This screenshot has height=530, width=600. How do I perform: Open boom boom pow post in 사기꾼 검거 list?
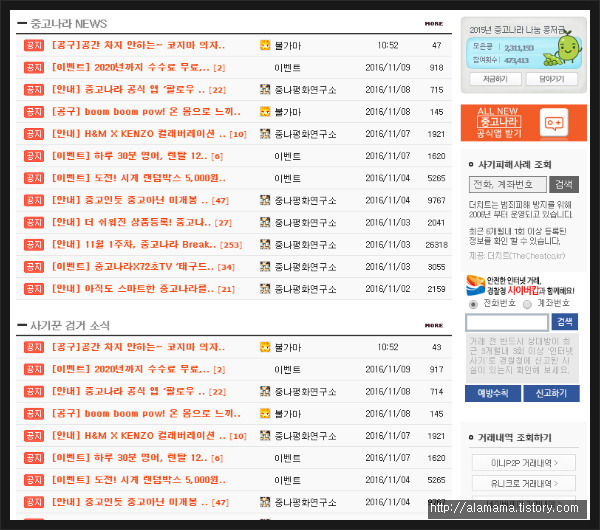pyautogui.click(x=146, y=414)
